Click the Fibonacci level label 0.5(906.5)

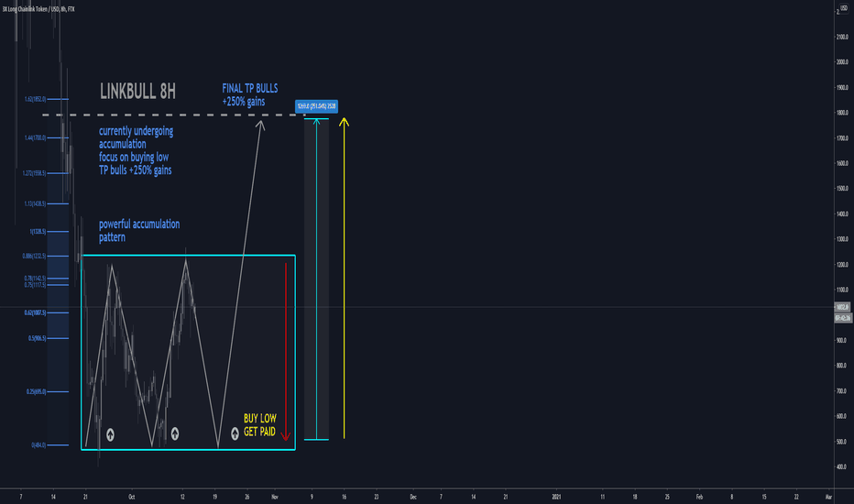point(37,338)
